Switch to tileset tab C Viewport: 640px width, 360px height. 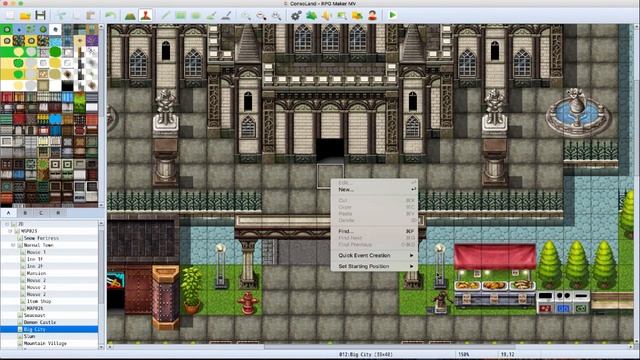point(41,213)
